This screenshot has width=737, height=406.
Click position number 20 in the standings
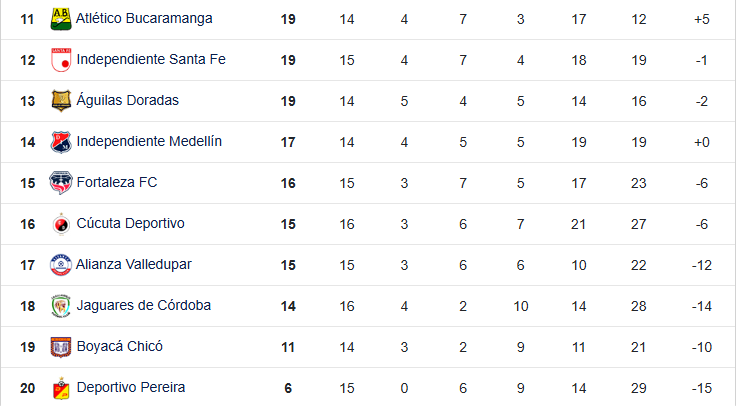[27, 388]
